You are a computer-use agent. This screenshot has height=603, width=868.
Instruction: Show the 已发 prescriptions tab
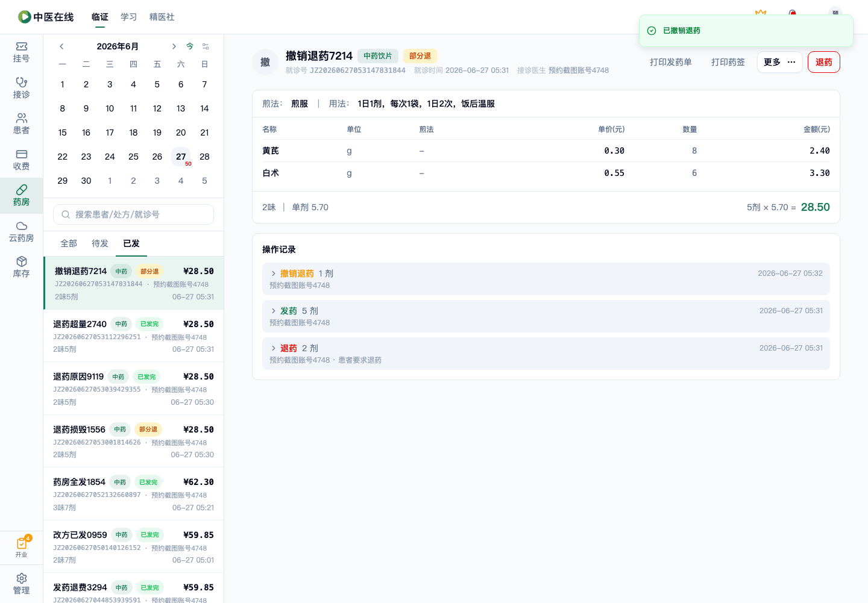pos(131,243)
